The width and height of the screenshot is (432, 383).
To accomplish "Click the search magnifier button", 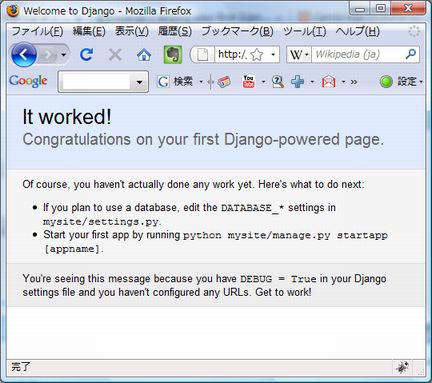I will [411, 54].
